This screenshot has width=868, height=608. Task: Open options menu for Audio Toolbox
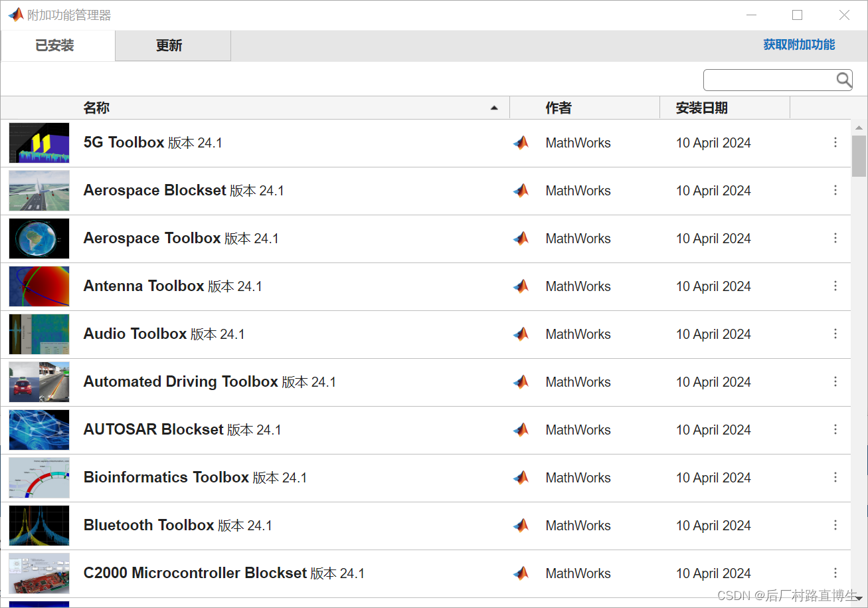click(x=835, y=334)
